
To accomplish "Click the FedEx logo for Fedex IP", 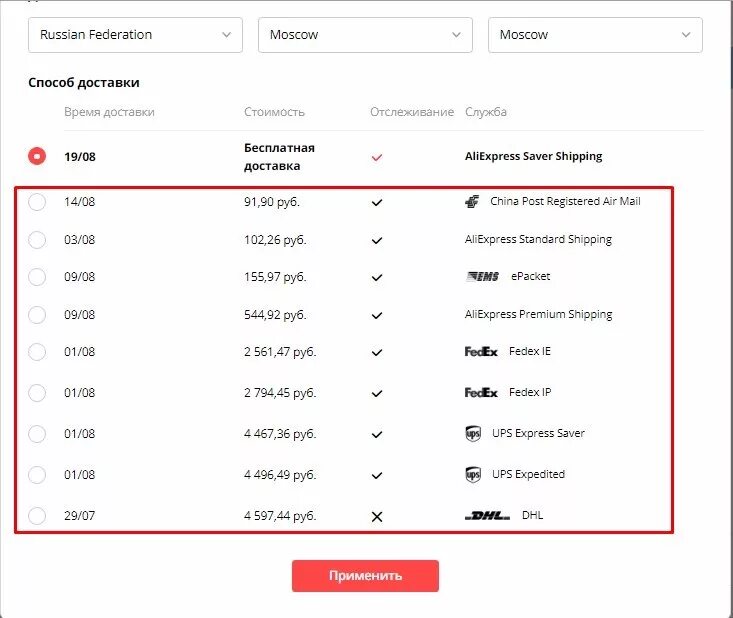I will click(x=481, y=393).
